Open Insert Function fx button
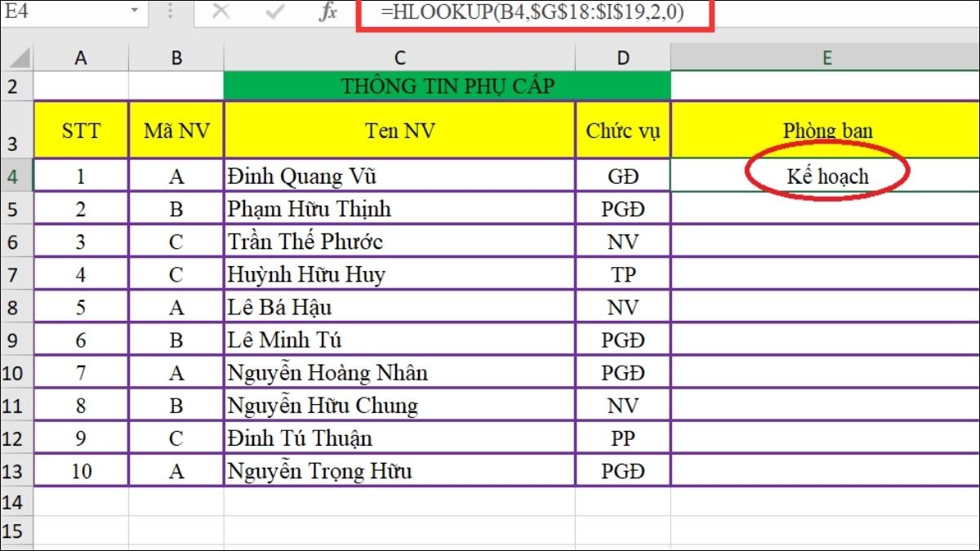Image resolution: width=980 pixels, height=551 pixels. pos(328,12)
